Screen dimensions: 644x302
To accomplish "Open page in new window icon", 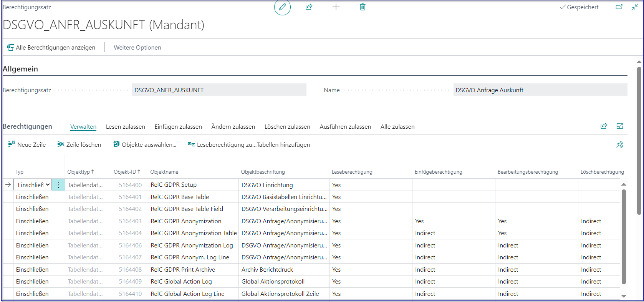I will pos(619,7).
